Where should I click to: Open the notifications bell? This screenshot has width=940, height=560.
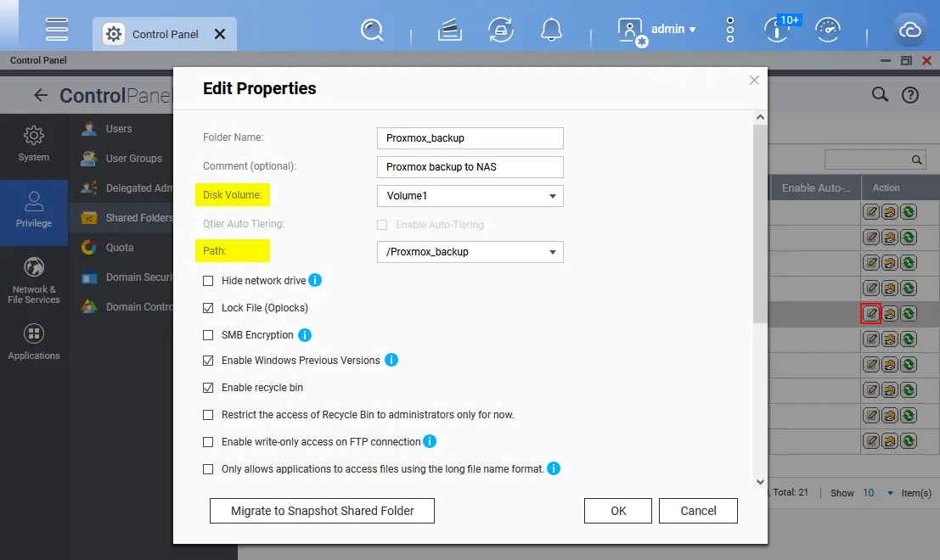point(551,30)
